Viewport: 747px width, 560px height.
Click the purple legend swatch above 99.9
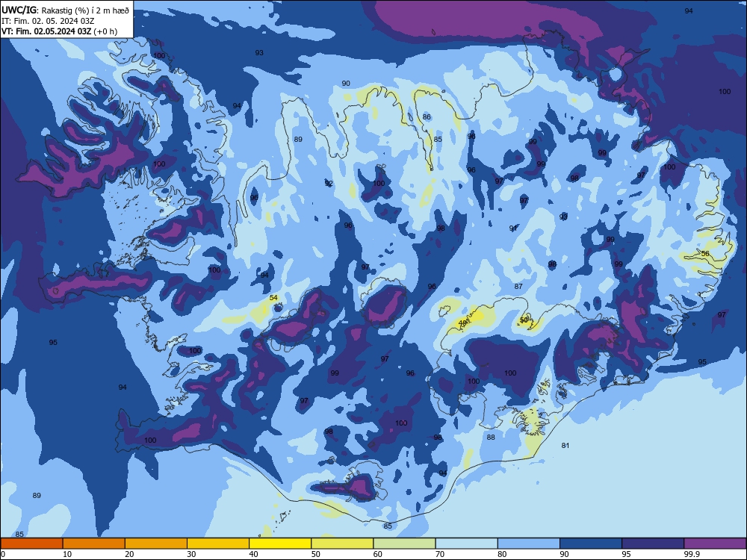tap(715, 544)
